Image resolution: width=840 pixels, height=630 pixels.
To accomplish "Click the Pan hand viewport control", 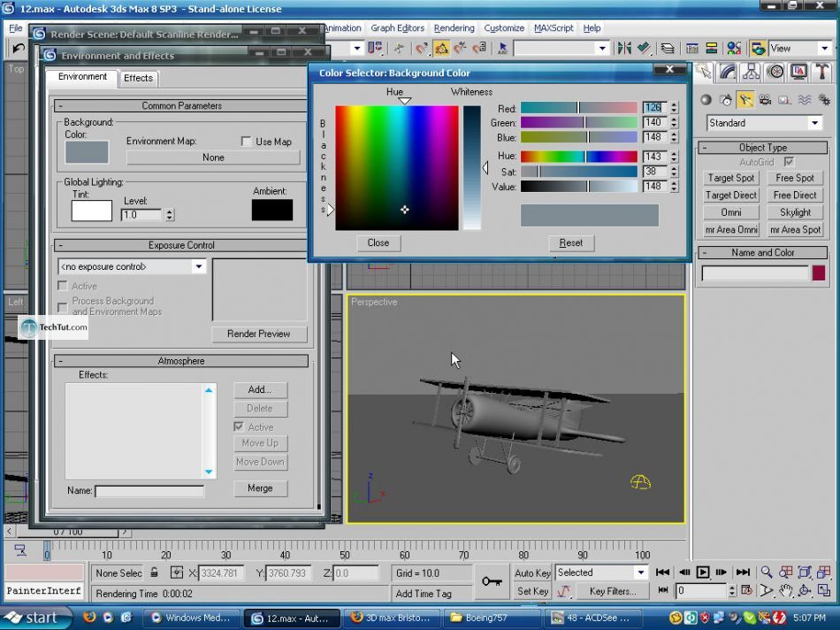I will 786,591.
